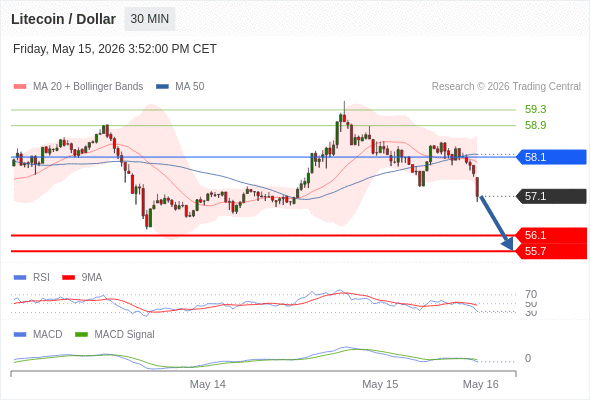Click the RSI 70 axis value
Image resolution: width=590 pixels, height=400 pixels.
click(531, 294)
